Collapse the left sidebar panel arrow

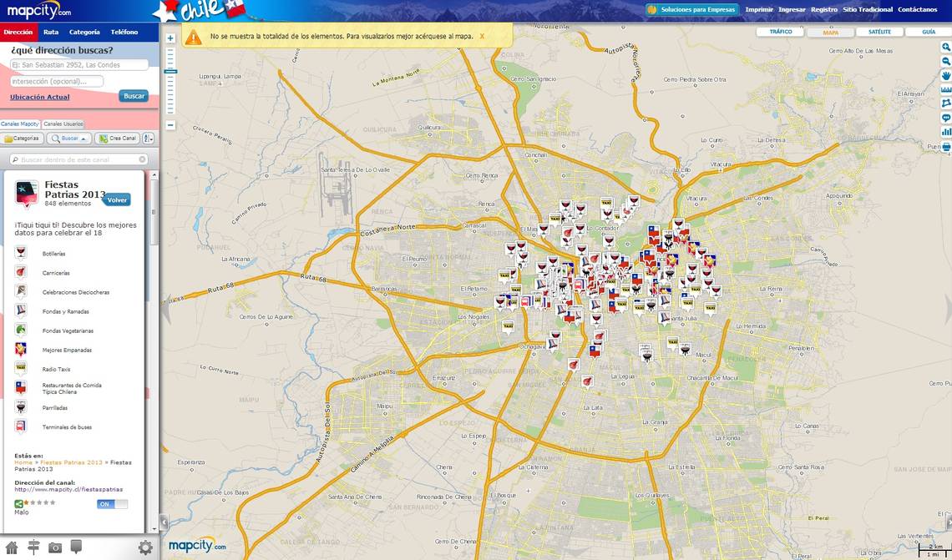point(164,522)
